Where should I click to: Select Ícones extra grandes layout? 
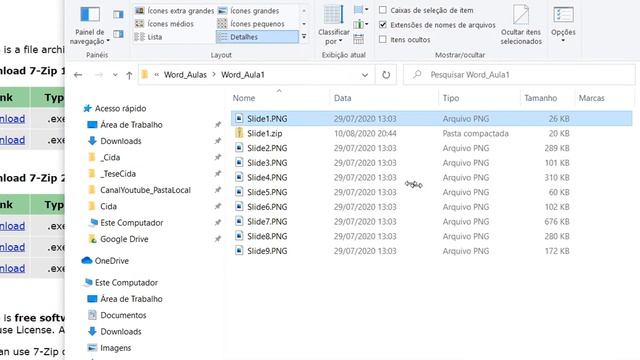coord(174,11)
